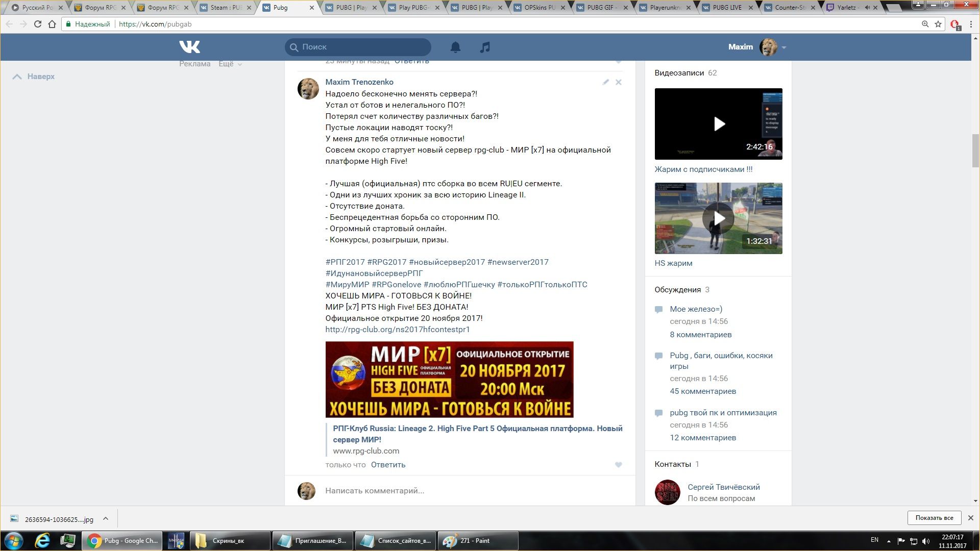Go up using Наверх arrow
Screen dimensions: 980x551
(x=34, y=77)
